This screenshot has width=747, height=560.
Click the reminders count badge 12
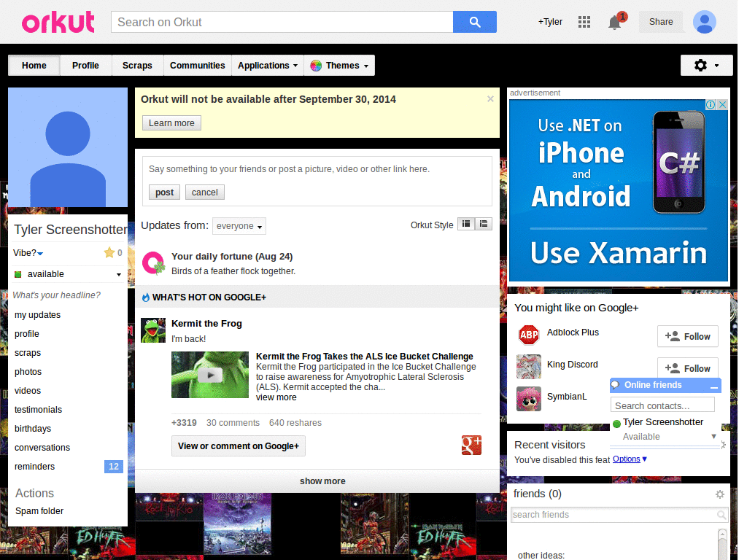113,467
